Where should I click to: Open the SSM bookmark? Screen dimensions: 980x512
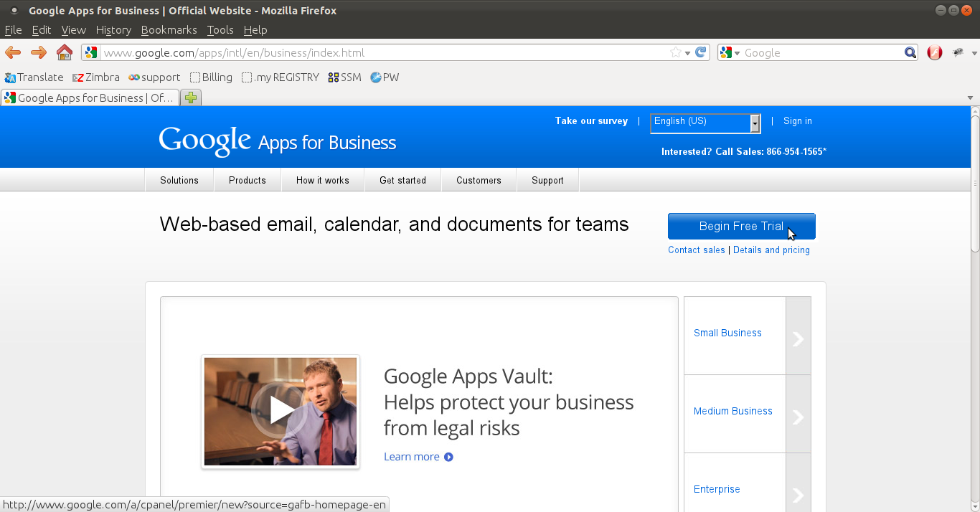pyautogui.click(x=344, y=77)
